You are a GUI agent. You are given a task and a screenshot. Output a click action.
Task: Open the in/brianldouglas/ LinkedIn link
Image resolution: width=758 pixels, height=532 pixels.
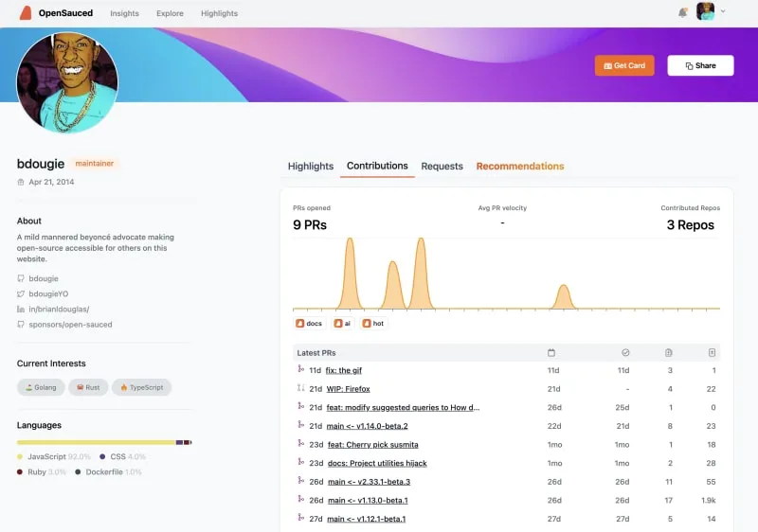[x=59, y=310]
